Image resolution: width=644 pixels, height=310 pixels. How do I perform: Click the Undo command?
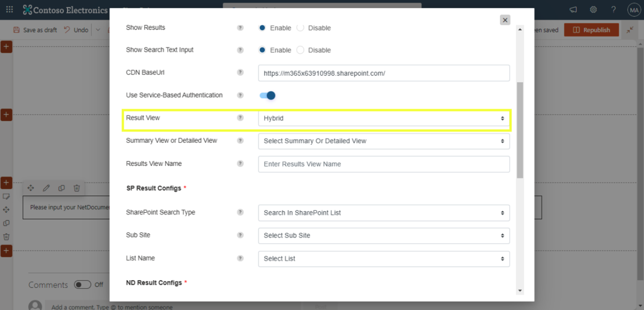coord(76,30)
